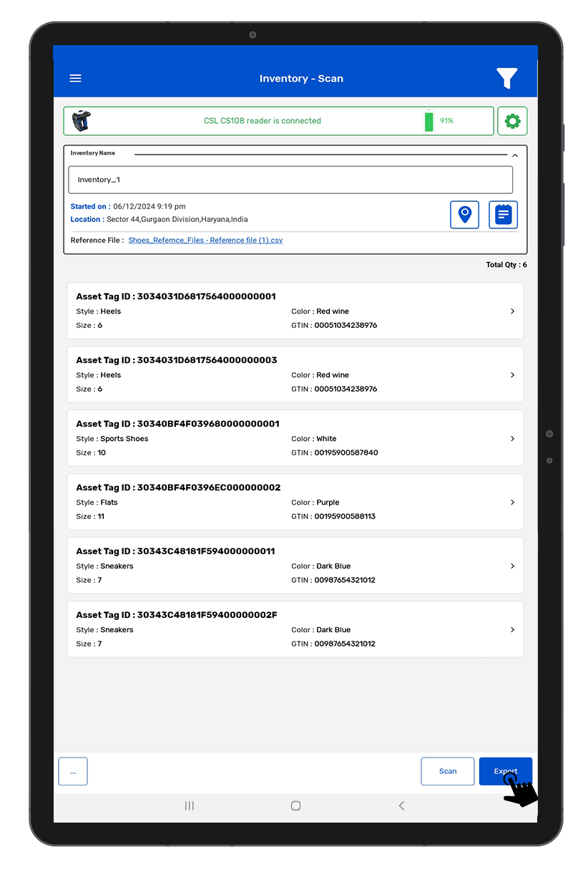
Task: Open the three-dots more options button
Action: (73, 772)
